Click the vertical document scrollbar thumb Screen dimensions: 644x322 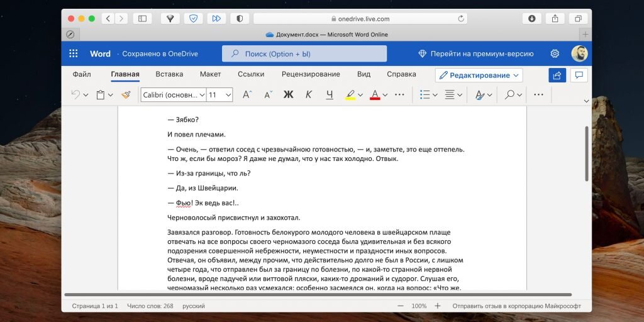(587, 153)
